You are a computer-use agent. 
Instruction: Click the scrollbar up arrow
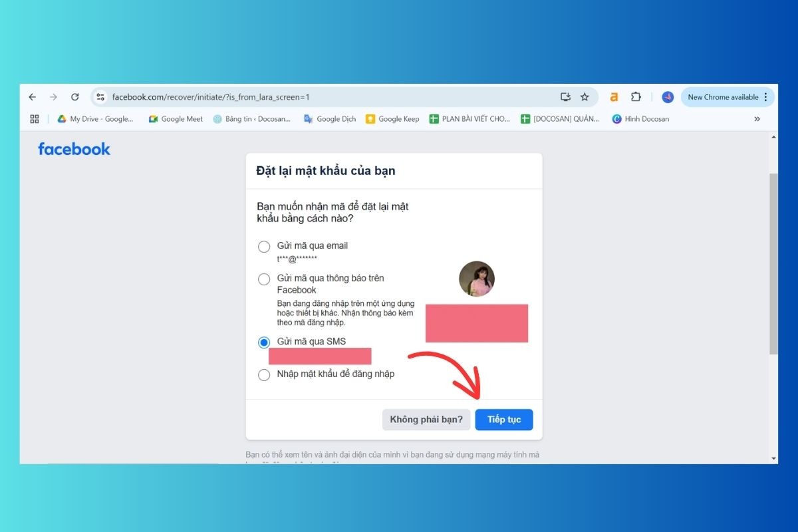click(x=773, y=136)
